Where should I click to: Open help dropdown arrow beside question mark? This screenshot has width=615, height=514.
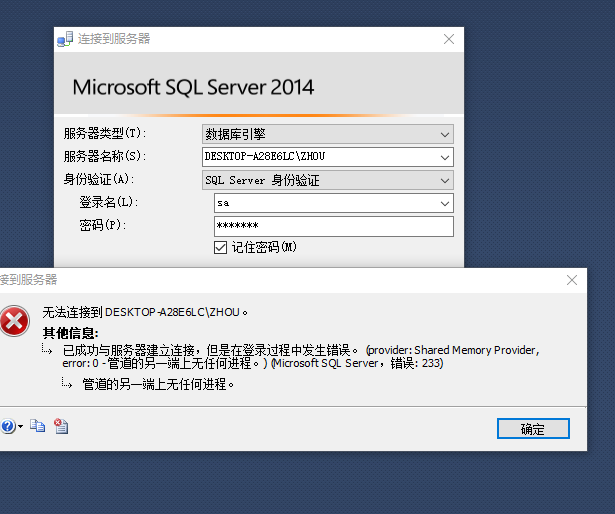click(20, 427)
